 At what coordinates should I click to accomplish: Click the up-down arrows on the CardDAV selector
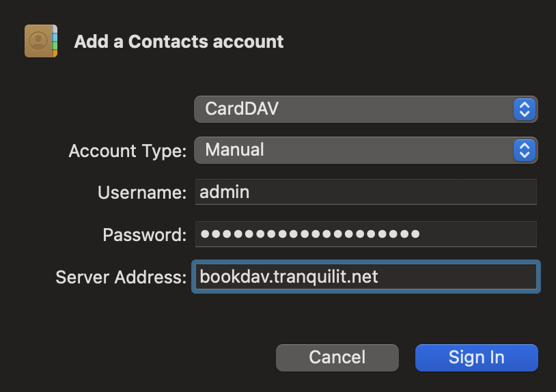coord(524,109)
